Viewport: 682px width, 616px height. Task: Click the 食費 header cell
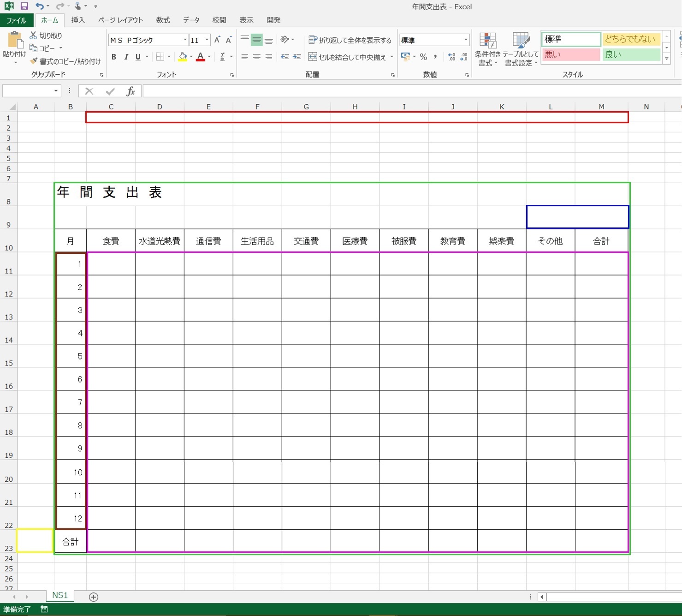pos(111,241)
